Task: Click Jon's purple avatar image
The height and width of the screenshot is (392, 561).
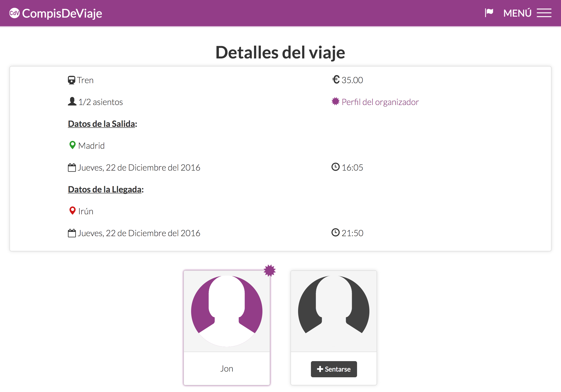Action: click(x=227, y=311)
